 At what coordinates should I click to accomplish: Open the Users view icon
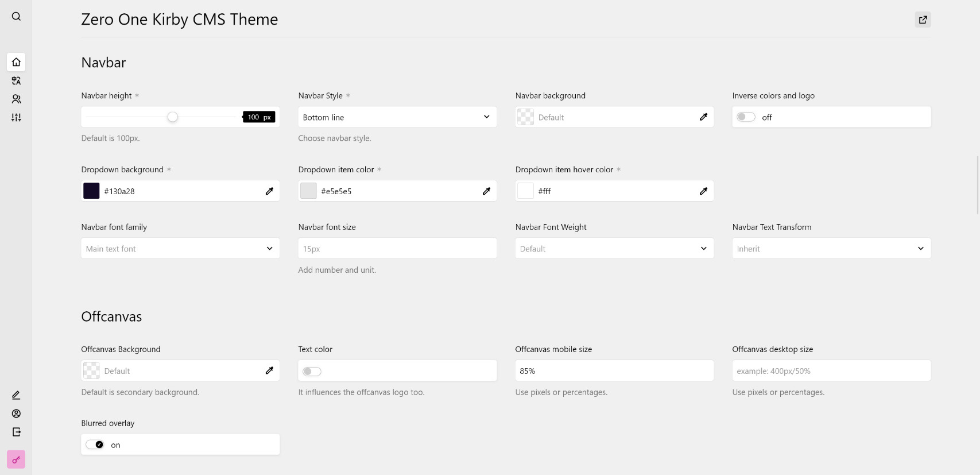(16, 99)
